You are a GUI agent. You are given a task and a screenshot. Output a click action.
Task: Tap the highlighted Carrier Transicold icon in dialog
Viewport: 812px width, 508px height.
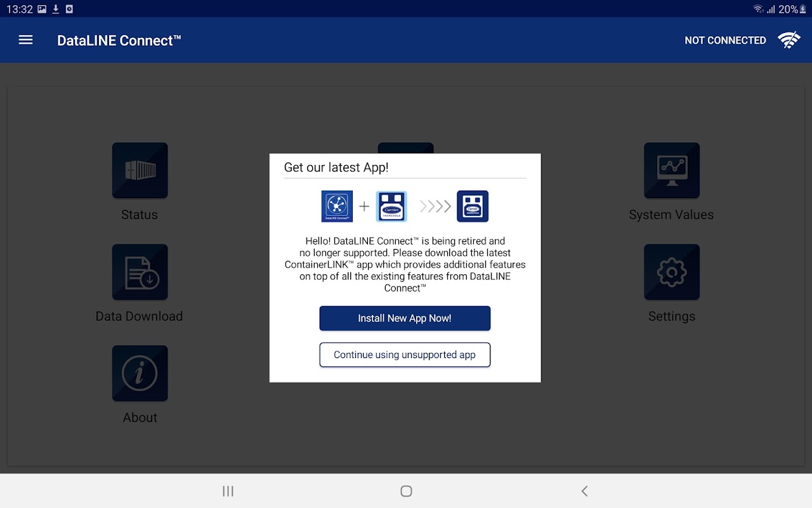391,206
